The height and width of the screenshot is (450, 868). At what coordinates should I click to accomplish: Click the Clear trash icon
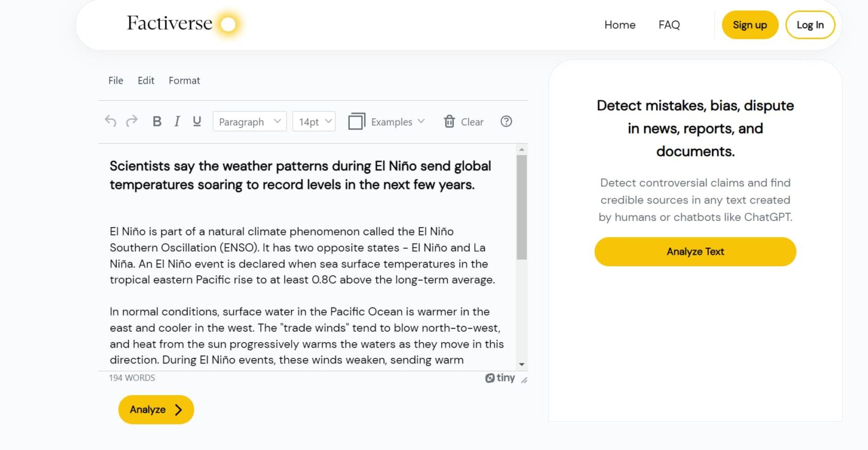[449, 122]
